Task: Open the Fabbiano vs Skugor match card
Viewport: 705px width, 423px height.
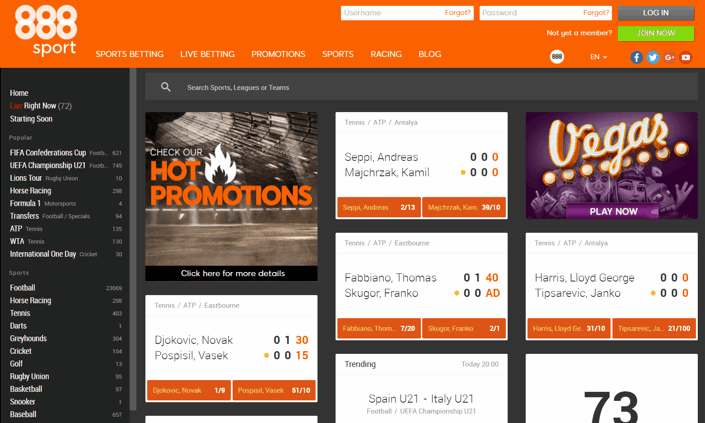Action: (x=421, y=285)
